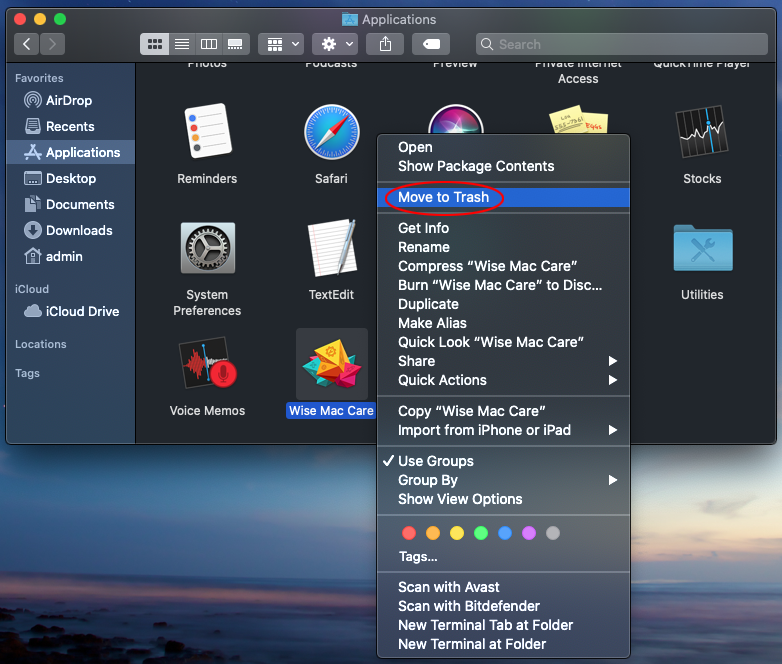
Task: Choose Duplicate from context menu
Action: click(504, 304)
